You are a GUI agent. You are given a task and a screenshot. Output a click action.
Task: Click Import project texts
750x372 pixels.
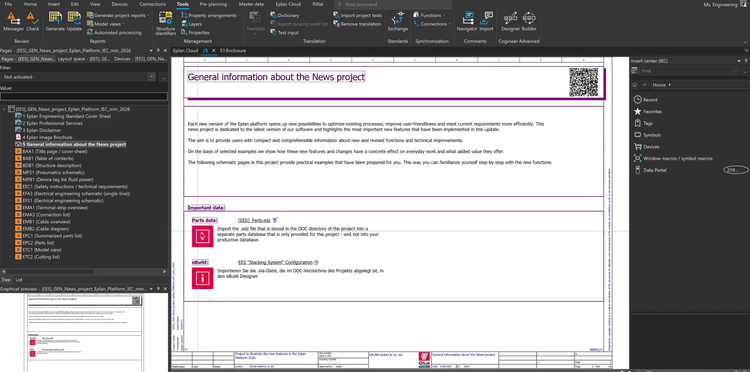tap(357, 15)
